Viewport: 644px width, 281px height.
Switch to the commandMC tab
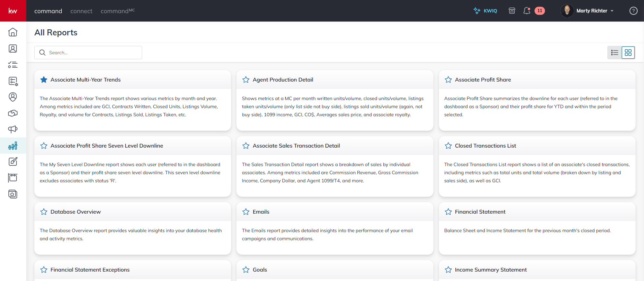[x=118, y=11]
